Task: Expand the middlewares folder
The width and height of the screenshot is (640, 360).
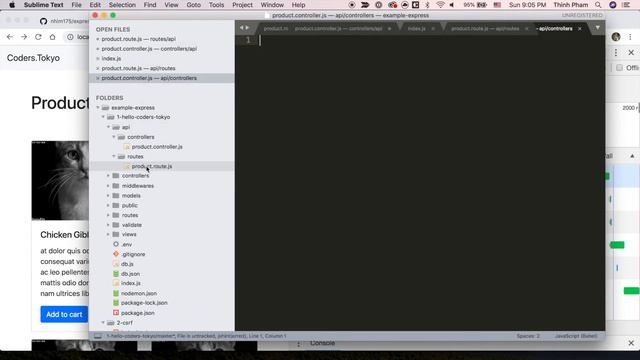Action: point(109,186)
